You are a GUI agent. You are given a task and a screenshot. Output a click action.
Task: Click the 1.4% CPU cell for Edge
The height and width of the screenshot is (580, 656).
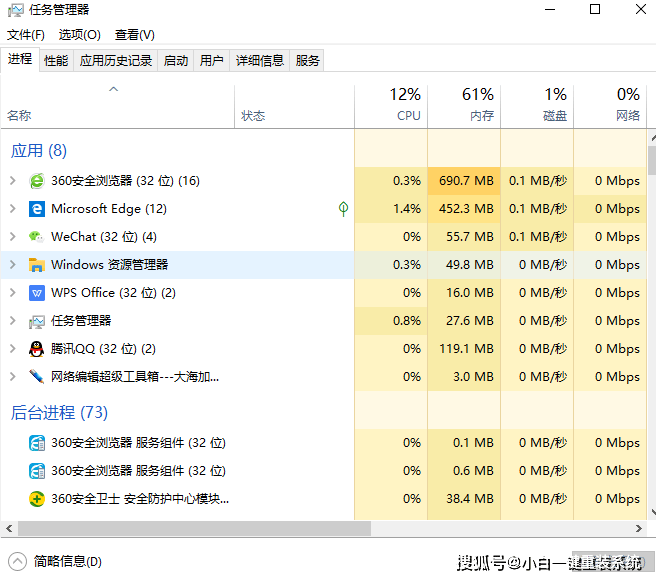point(391,209)
